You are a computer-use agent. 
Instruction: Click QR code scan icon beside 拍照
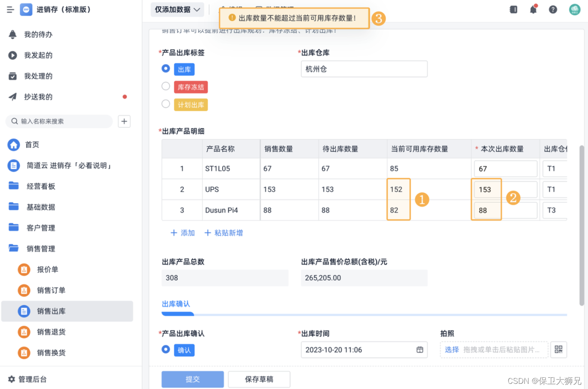pyautogui.click(x=559, y=349)
